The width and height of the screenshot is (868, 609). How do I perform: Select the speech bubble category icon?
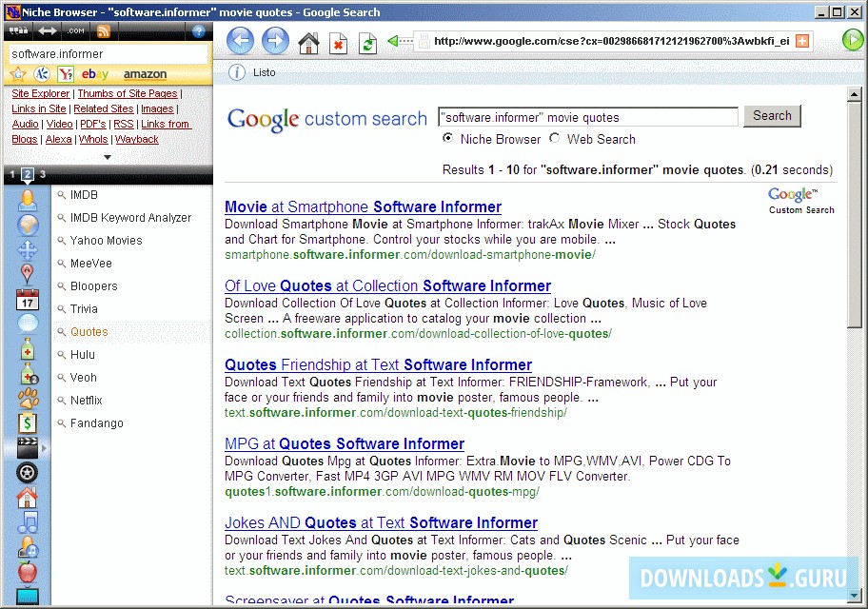click(x=27, y=324)
